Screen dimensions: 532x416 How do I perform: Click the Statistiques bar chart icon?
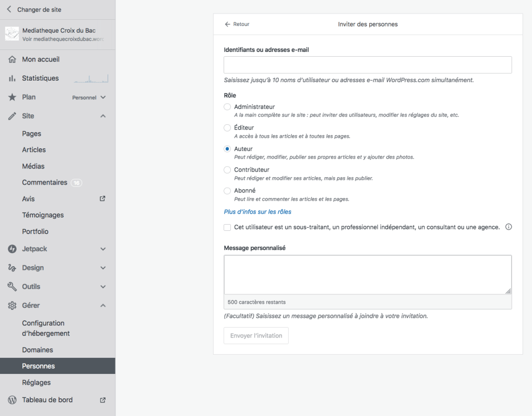tap(12, 79)
